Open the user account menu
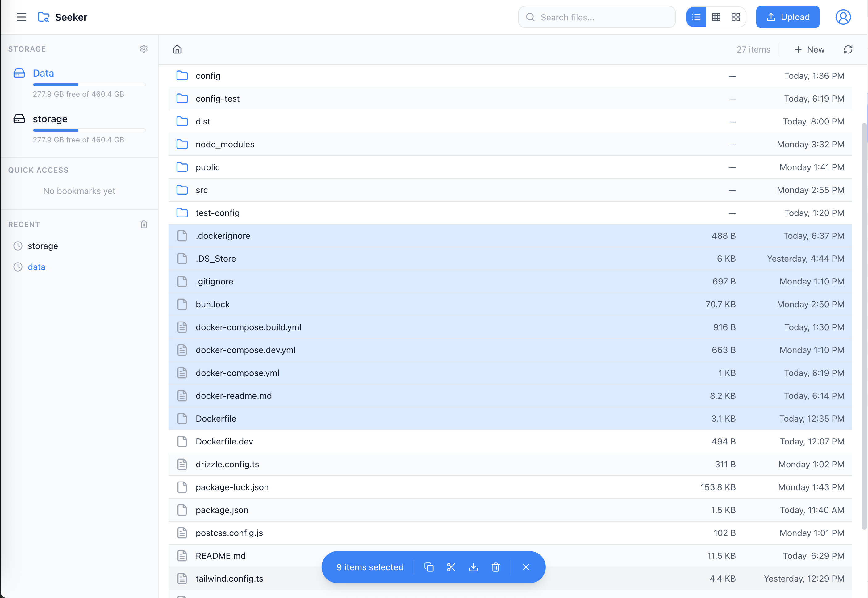The height and width of the screenshot is (598, 868). pos(843,17)
